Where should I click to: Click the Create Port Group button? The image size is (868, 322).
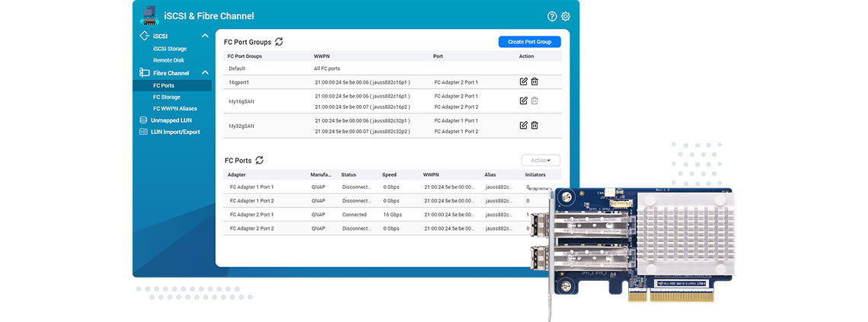529,42
